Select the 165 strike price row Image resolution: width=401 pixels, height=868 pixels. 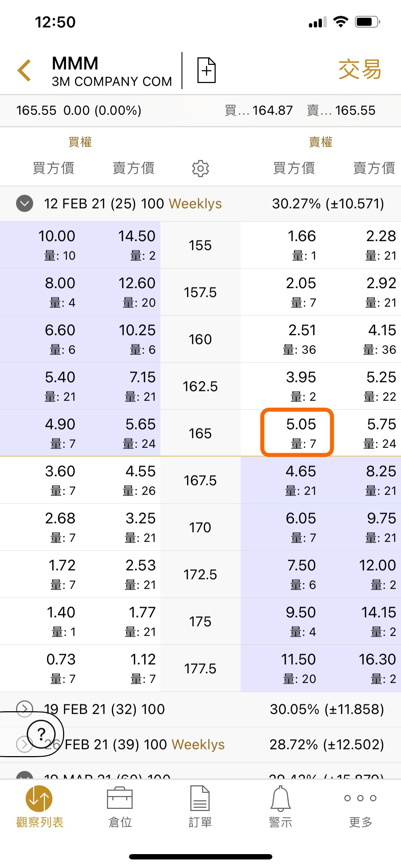click(x=200, y=433)
